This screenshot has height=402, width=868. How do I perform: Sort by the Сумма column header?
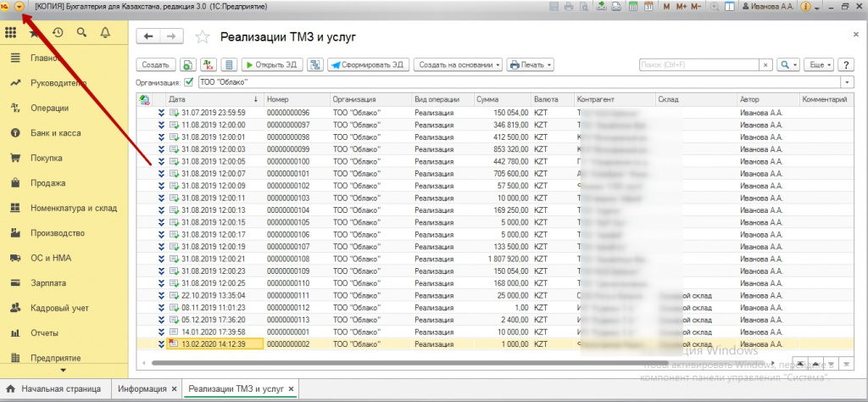tap(502, 100)
